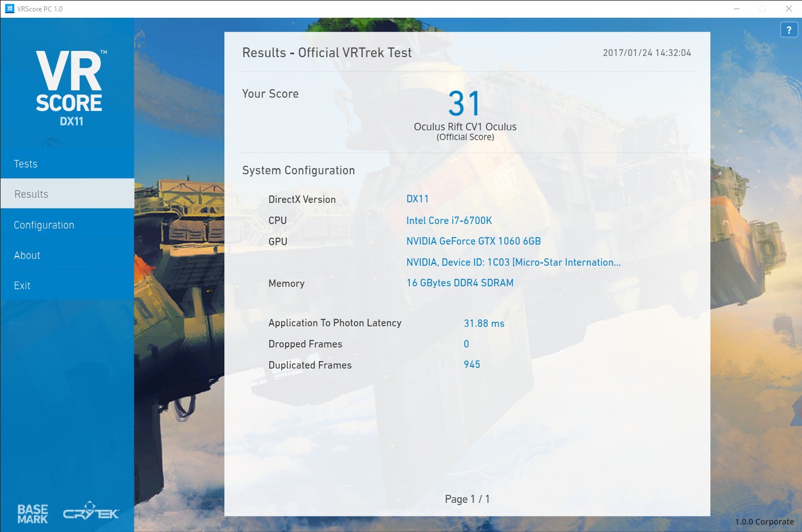Click the help question mark icon

789,30
